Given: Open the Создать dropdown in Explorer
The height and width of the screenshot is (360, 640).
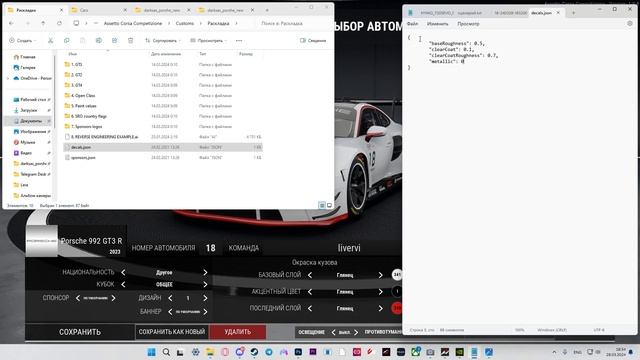Looking at the screenshot, I should point(23,40).
